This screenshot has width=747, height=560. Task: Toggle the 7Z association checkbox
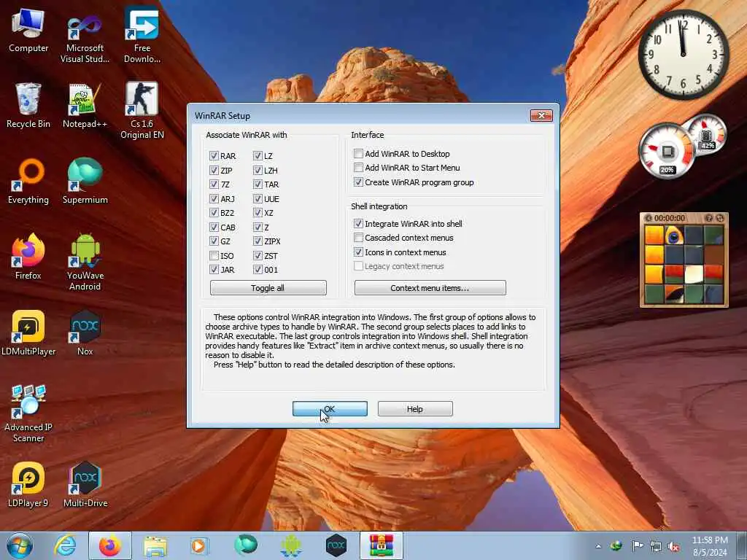214,184
